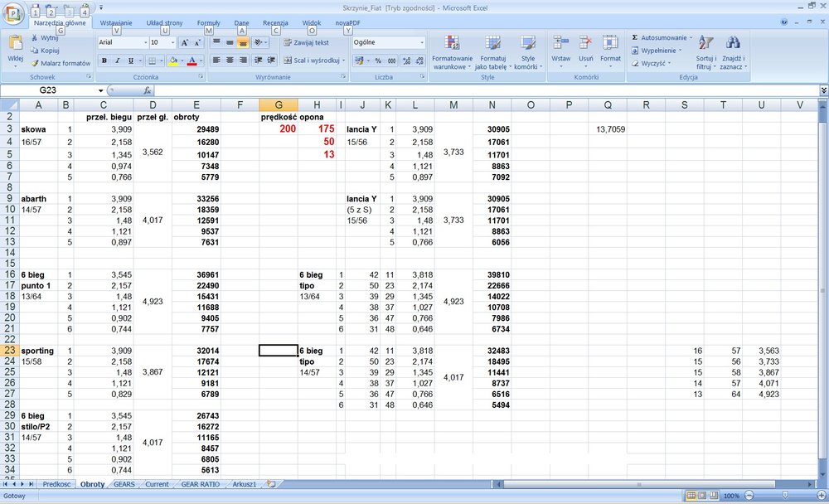
Task: Increase indent in alignment group
Action: click(271, 61)
